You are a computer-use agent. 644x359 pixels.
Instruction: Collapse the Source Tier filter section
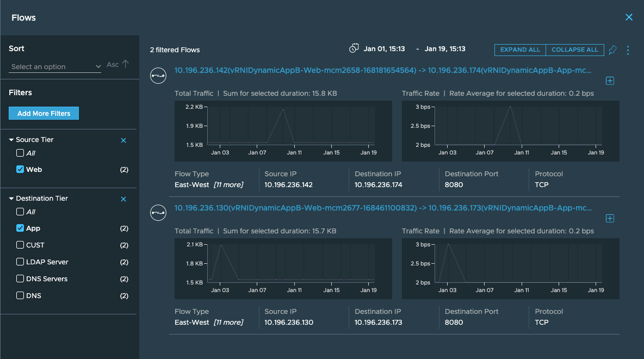pyautogui.click(x=11, y=140)
